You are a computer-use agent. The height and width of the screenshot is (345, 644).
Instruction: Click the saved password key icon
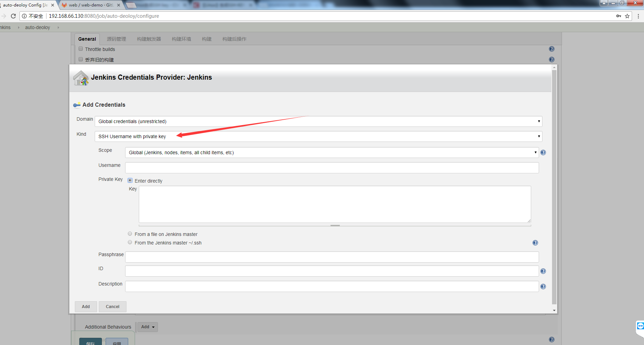click(x=619, y=16)
